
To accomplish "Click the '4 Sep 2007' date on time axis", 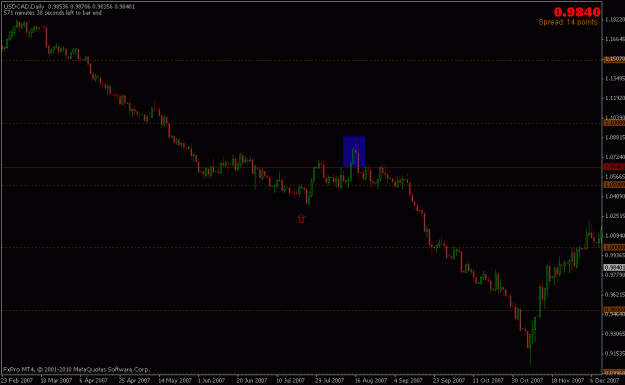I will click(409, 381).
